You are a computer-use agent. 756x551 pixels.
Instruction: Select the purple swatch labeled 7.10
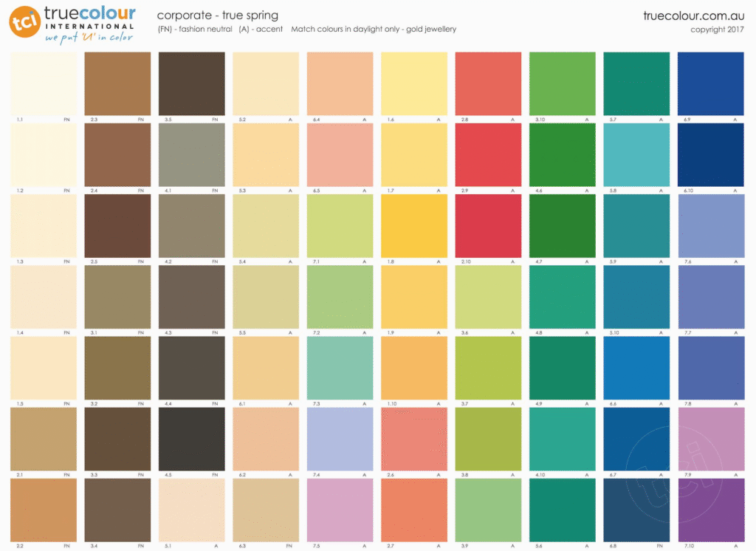(x=710, y=510)
